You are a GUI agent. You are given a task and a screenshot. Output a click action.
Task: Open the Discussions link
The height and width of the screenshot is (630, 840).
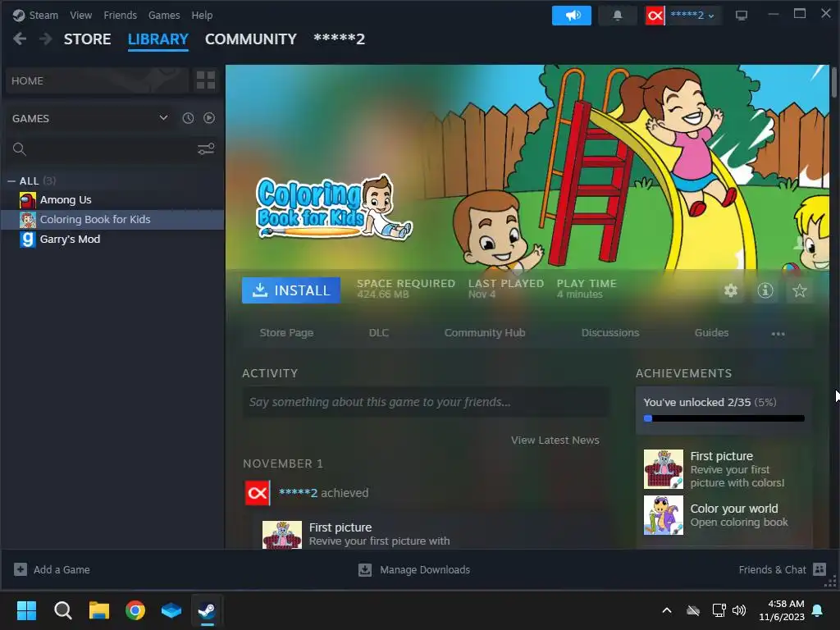point(610,333)
